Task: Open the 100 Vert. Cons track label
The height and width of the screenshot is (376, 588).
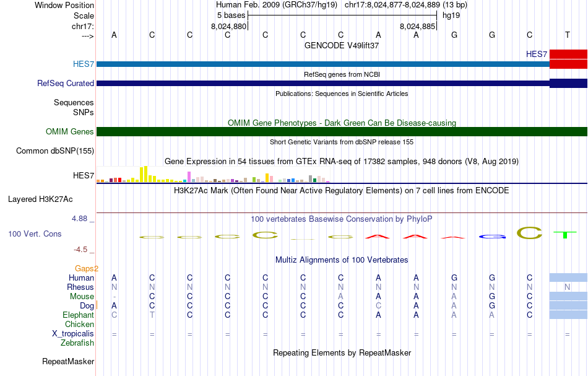Action: point(35,234)
